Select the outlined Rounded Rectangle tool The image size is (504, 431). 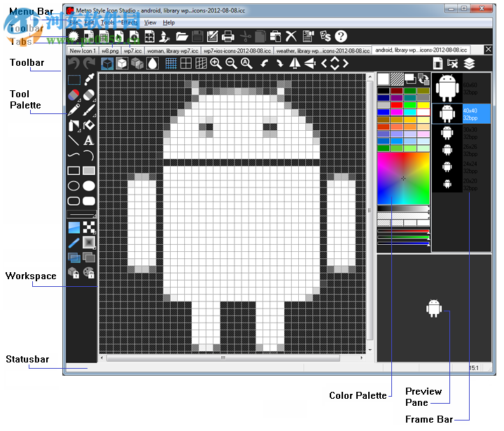(x=74, y=201)
